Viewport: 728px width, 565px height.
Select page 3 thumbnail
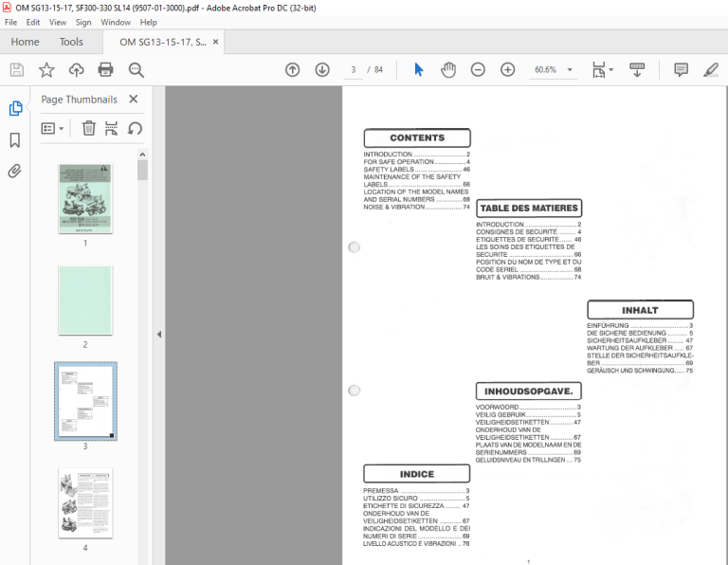click(x=85, y=401)
